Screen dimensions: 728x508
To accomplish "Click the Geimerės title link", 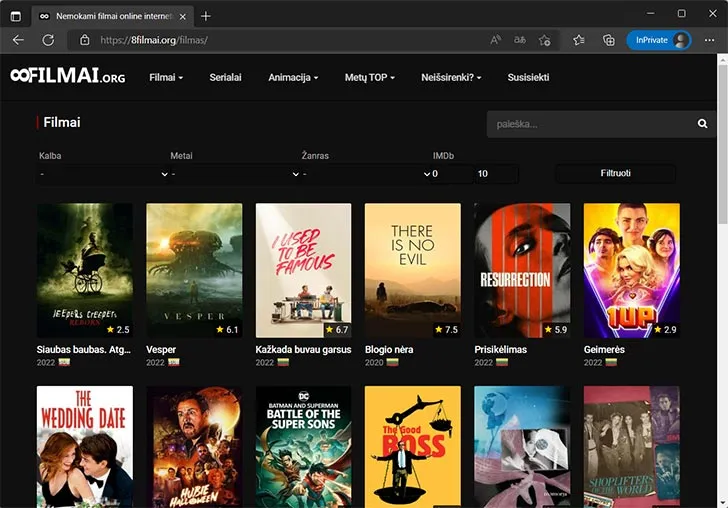I will click(x=604, y=349).
